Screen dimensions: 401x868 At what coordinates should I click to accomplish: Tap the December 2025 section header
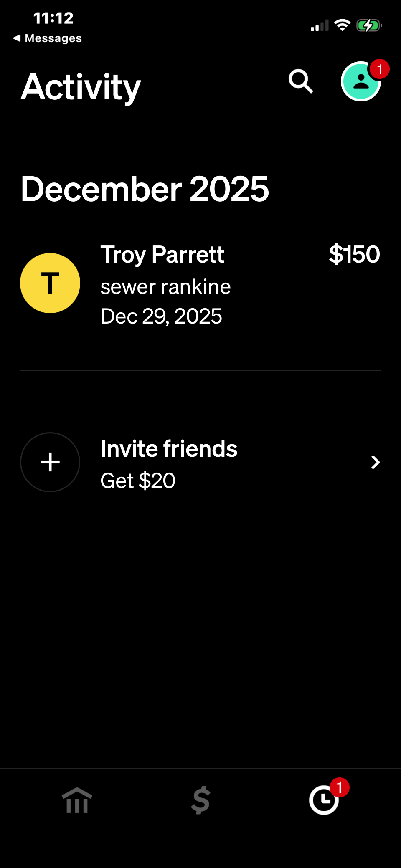click(145, 189)
